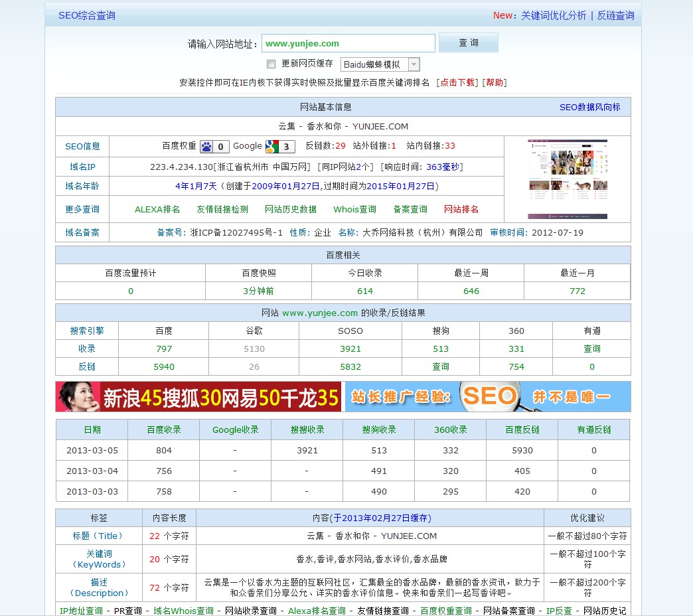This screenshot has width=693, height=616.
Task: Click internal links count 33
Action: point(450,146)
